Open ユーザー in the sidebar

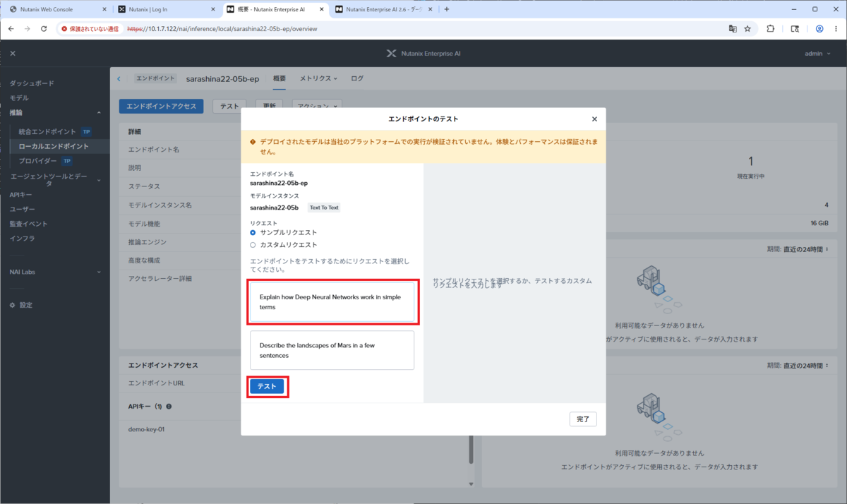click(22, 209)
